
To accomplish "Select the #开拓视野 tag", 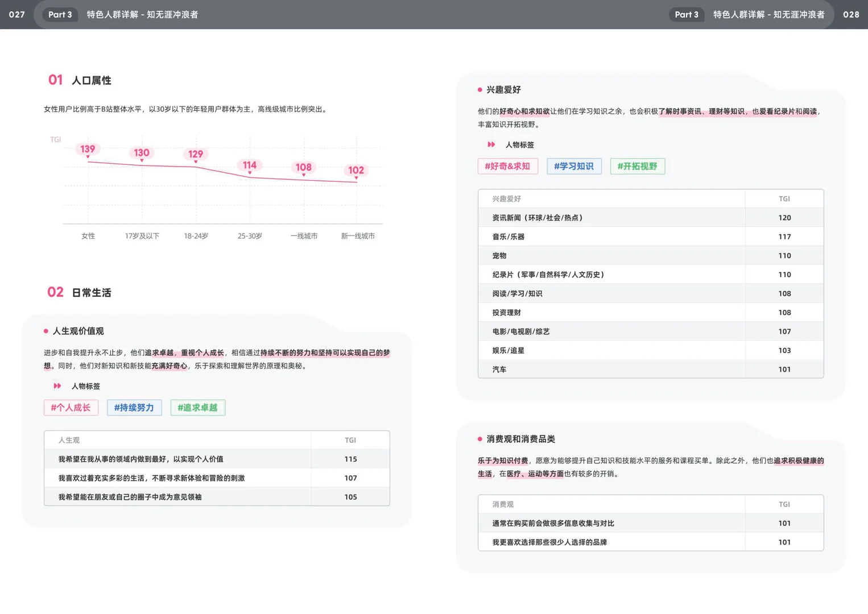I will [x=638, y=167].
